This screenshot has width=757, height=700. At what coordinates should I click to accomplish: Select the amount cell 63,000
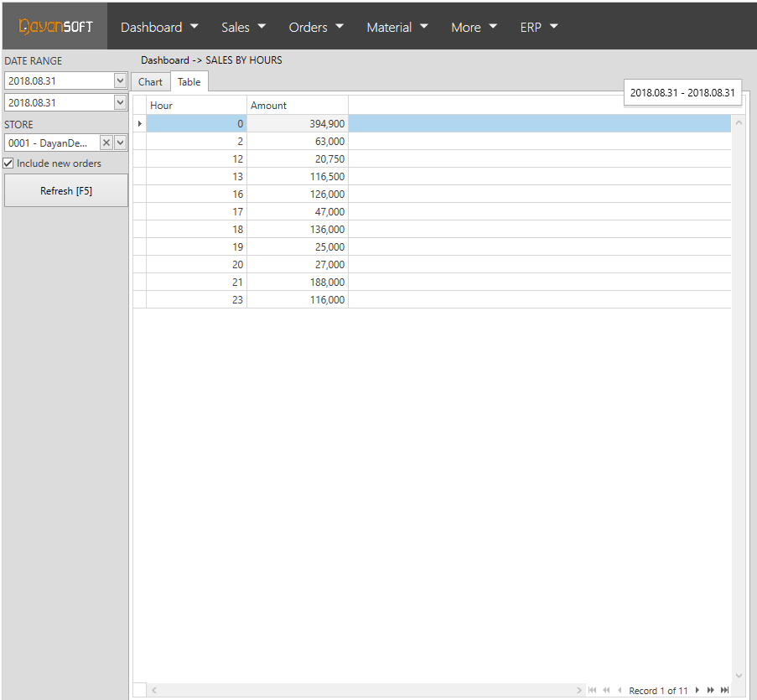298,142
